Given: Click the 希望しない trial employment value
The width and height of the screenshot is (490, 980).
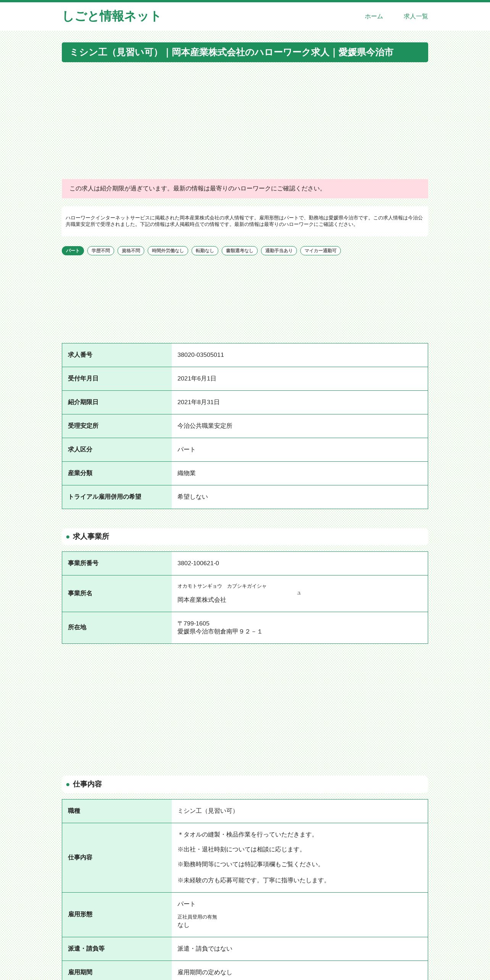Looking at the screenshot, I should point(193,497).
